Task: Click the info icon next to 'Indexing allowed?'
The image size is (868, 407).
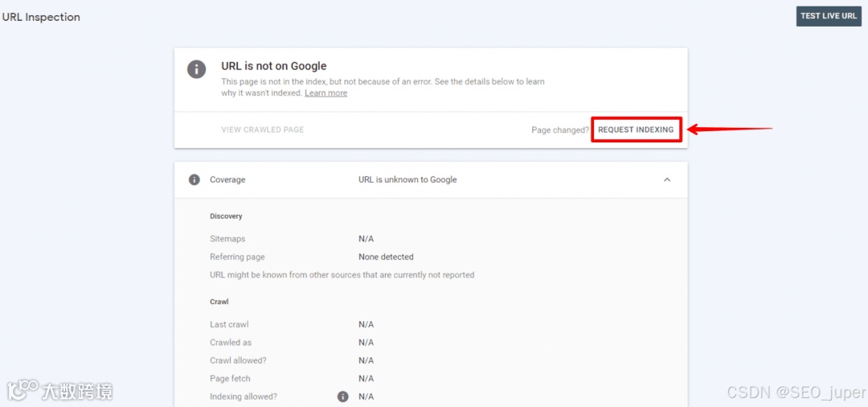Action: tap(342, 397)
